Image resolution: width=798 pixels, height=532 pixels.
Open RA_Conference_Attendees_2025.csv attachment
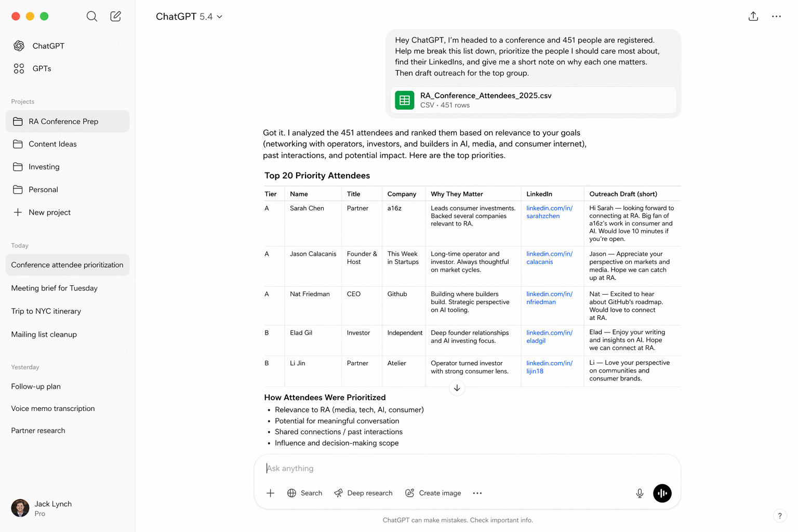click(534, 100)
